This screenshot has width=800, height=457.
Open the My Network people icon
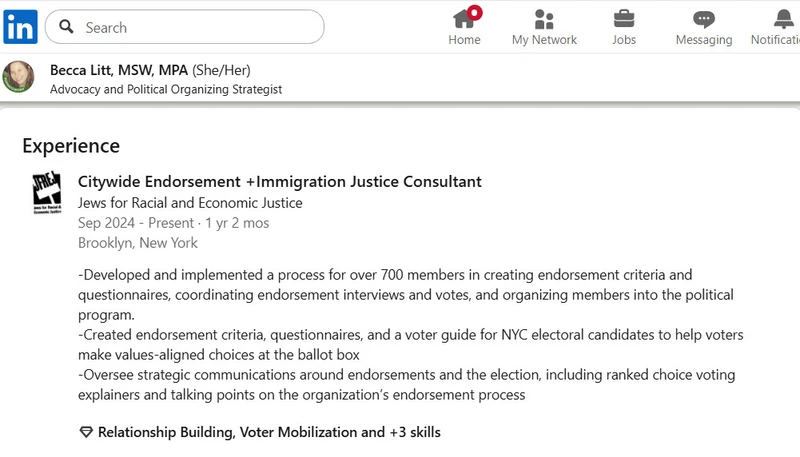coord(544,19)
